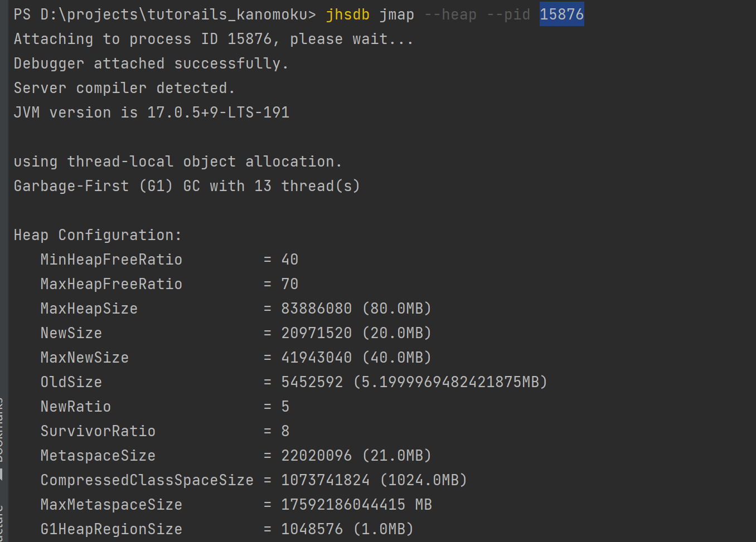Click JVM version 17.0.5+9-LTS-191 text
The height and width of the screenshot is (542, 756).
[x=152, y=113]
